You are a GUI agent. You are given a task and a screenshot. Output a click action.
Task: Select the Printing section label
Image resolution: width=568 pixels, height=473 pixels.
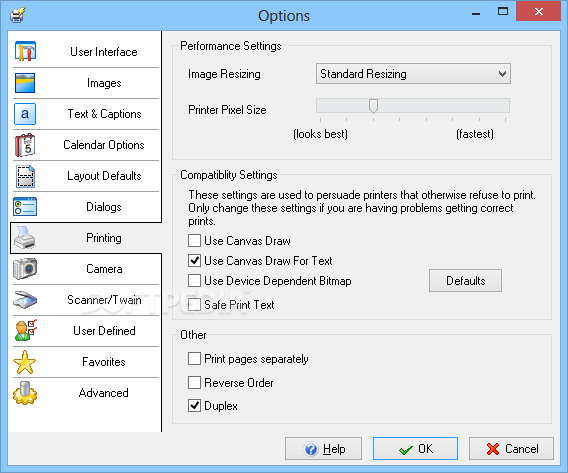pos(104,238)
